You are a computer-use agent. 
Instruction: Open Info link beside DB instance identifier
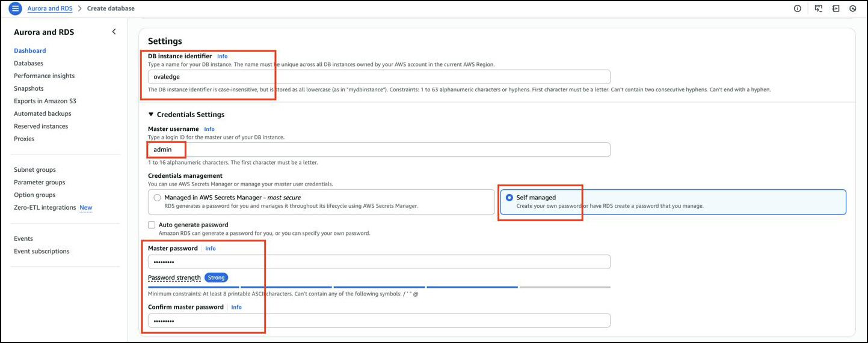click(x=222, y=56)
